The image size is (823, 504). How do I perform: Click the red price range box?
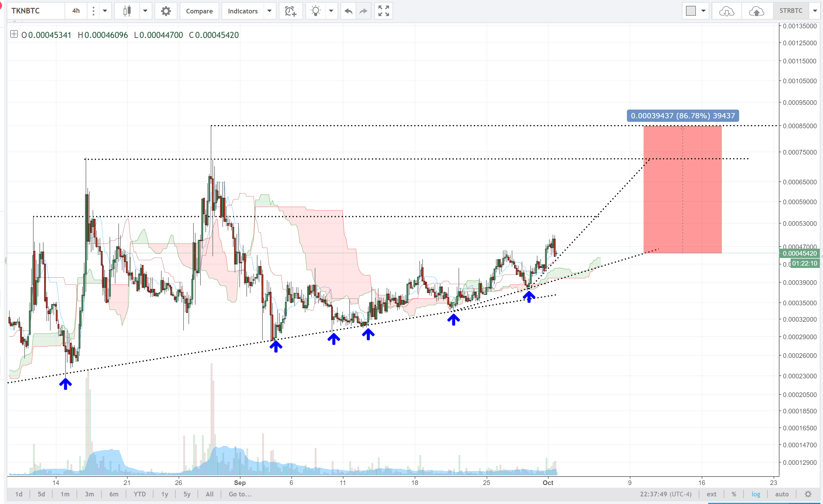(x=682, y=189)
